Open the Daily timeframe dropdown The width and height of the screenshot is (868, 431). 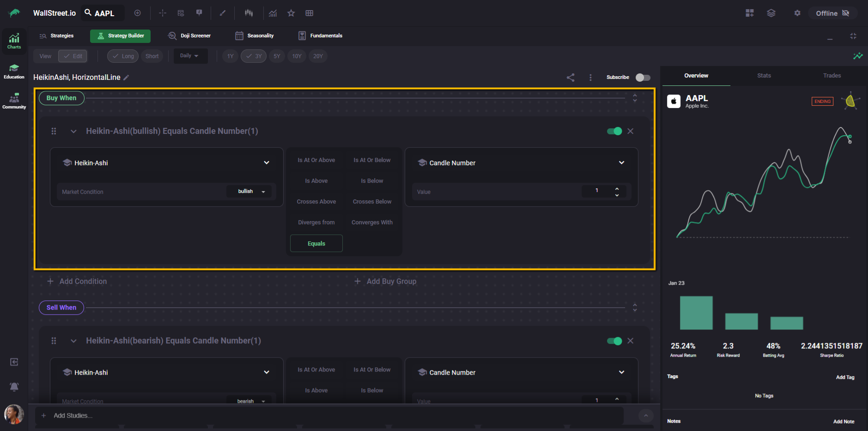tap(190, 56)
